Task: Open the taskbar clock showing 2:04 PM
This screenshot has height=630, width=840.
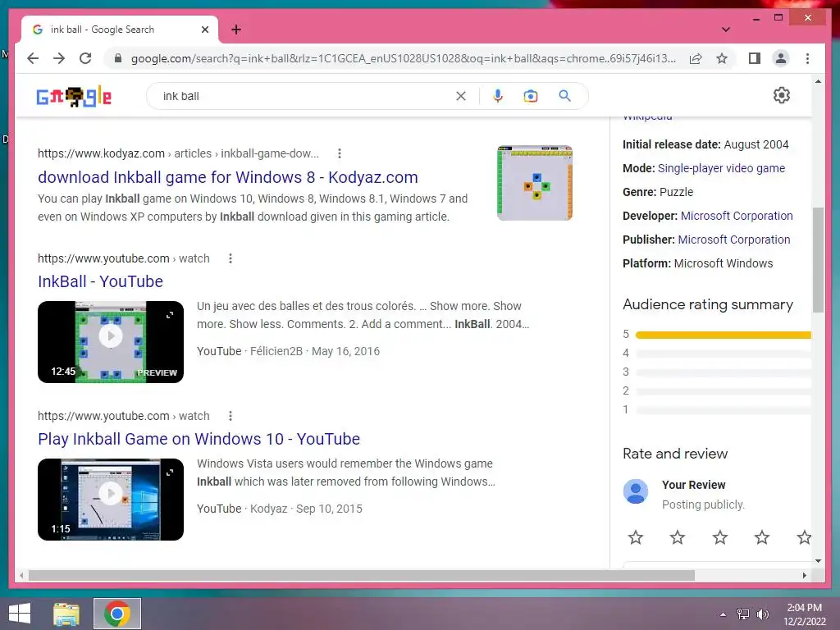Action: click(x=805, y=614)
